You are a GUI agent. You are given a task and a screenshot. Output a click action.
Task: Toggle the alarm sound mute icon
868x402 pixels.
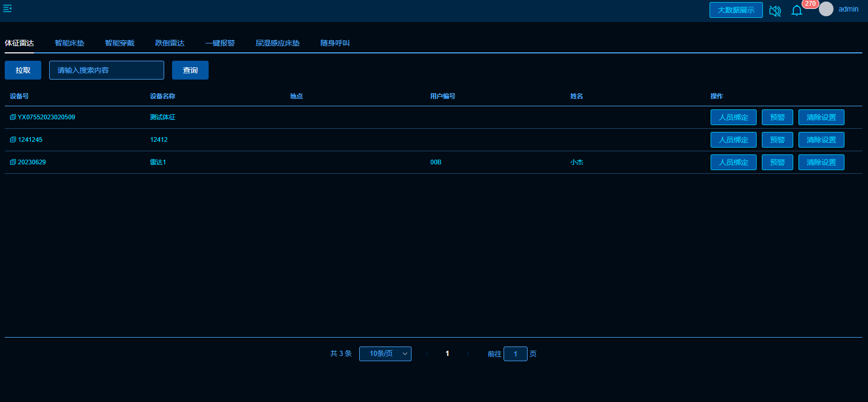[x=775, y=10]
